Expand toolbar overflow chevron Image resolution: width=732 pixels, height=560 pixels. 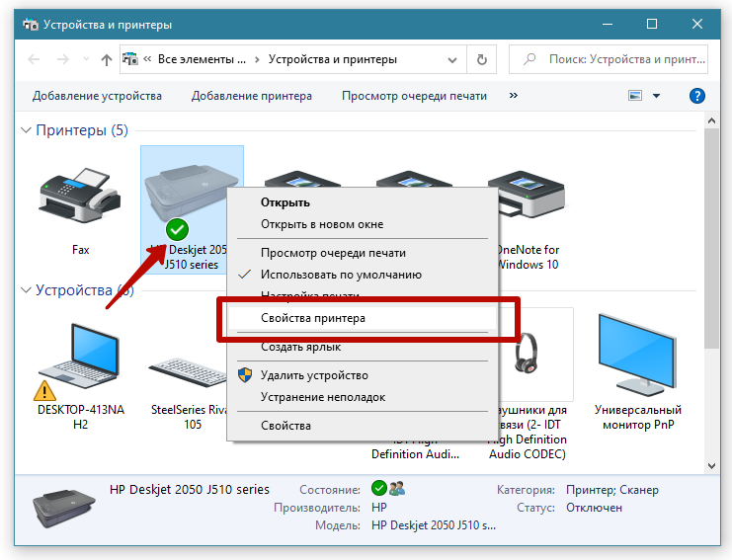coord(514,96)
